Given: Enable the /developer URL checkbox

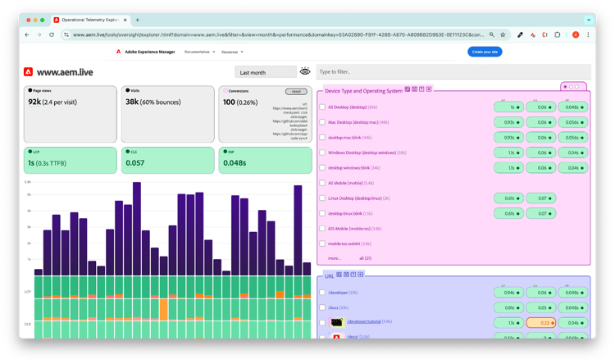Looking at the screenshot, I should pos(322,292).
